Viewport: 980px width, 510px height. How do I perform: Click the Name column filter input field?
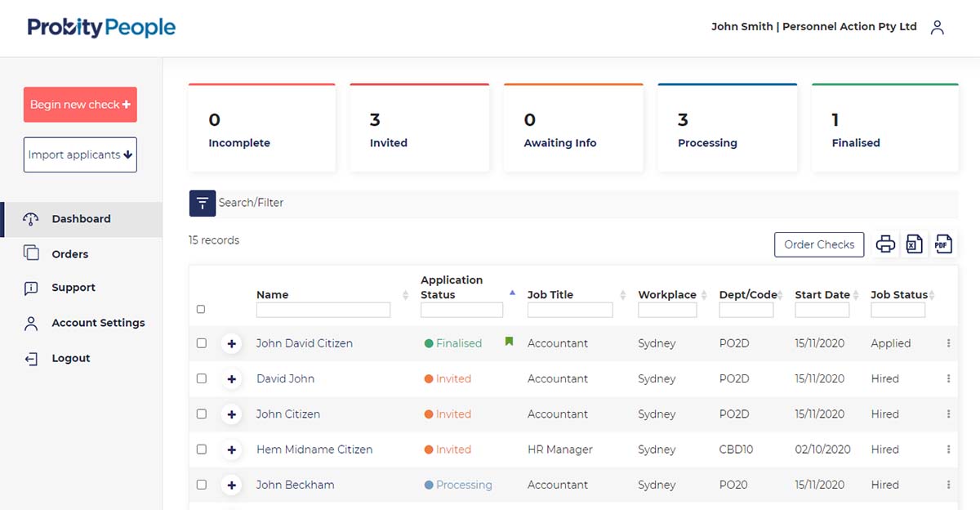coord(323,311)
